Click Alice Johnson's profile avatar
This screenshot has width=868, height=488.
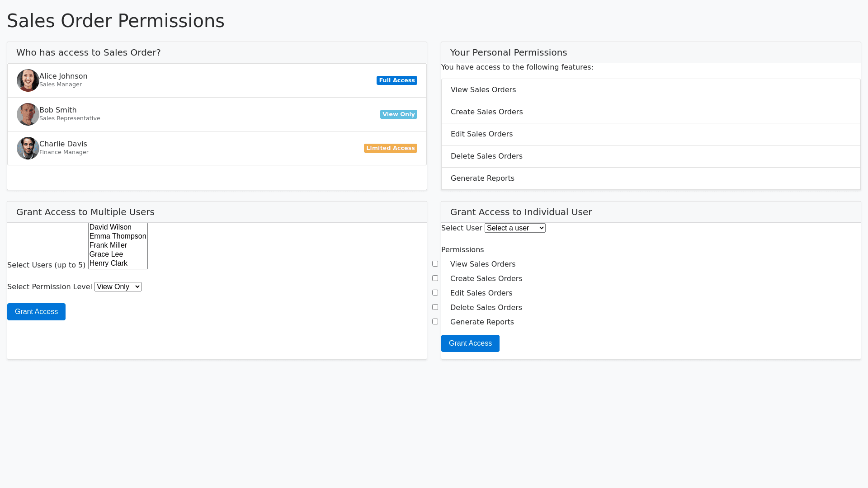(28, 80)
